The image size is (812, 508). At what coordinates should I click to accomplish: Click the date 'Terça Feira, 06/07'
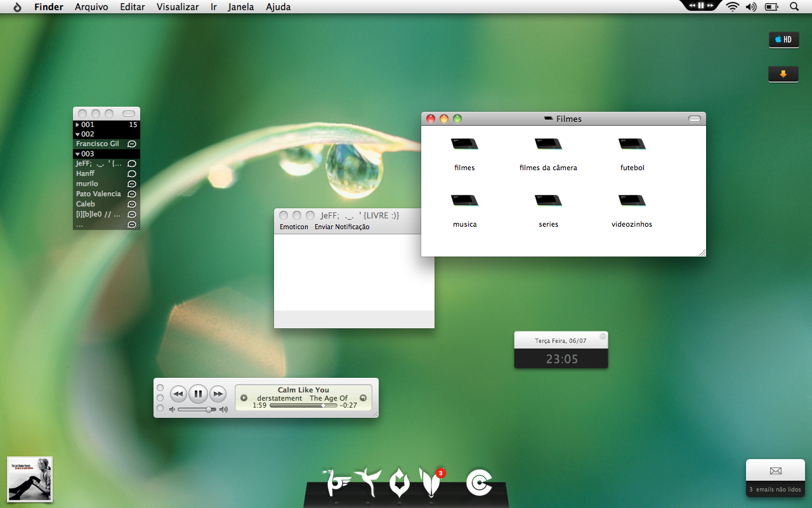[561, 341]
